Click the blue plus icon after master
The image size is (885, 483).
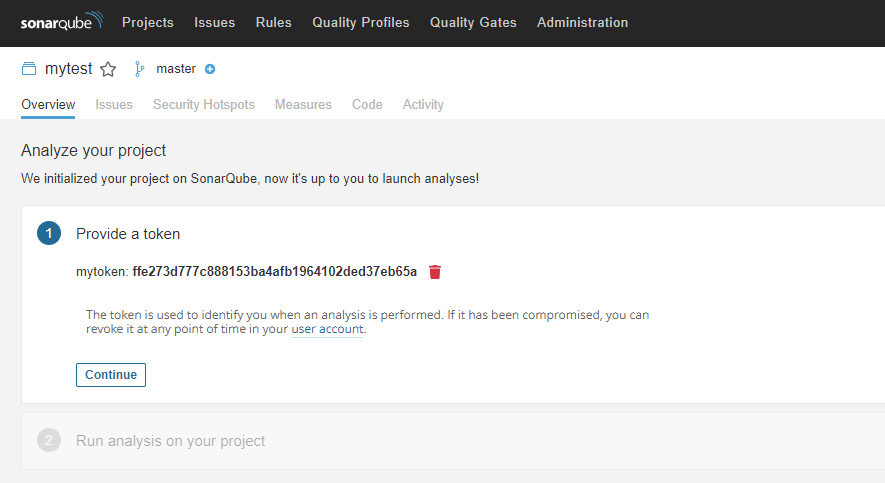pyautogui.click(x=210, y=69)
